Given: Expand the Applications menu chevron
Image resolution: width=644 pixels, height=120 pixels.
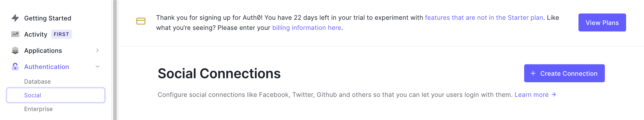Looking at the screenshot, I should click(97, 51).
